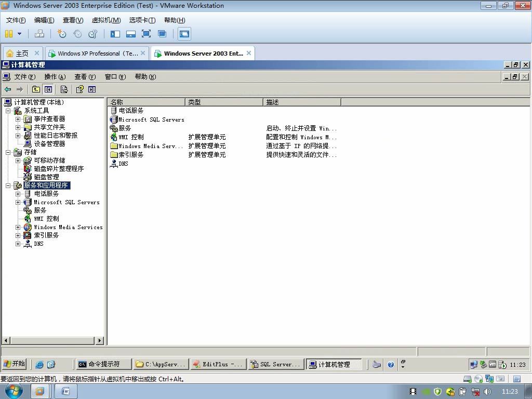Open the snapshot manager icon
Viewport: 532px width, 399px height.
click(93, 34)
